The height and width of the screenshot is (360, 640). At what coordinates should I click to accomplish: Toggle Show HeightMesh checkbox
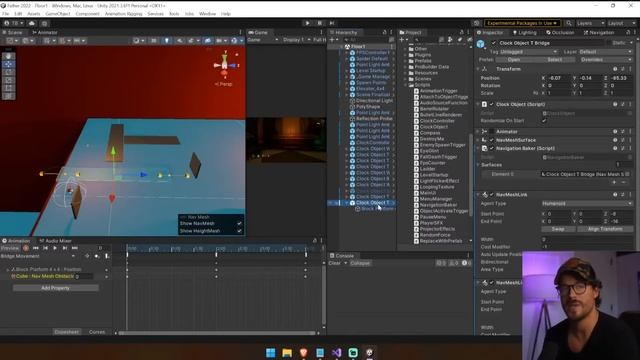tap(239, 231)
